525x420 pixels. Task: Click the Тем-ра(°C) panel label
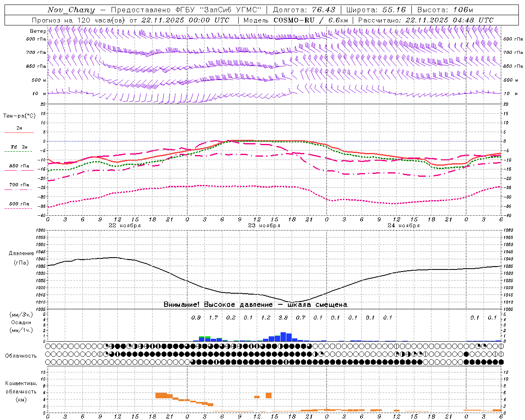click(19, 116)
